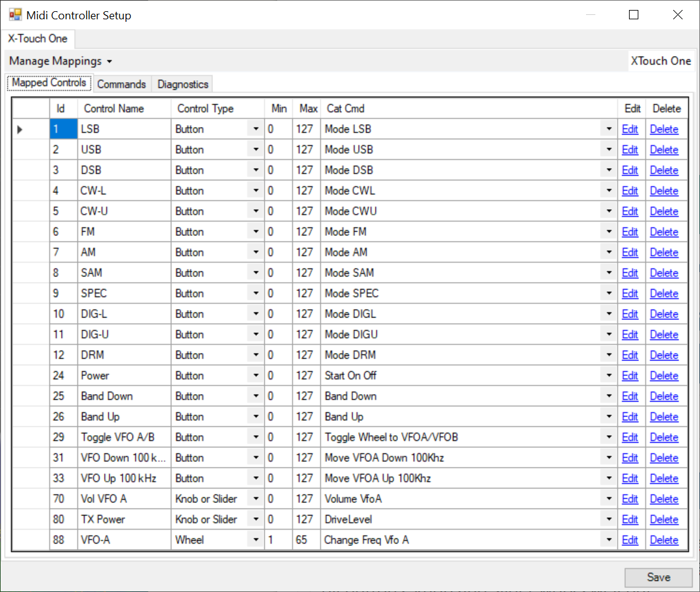Open Cat Cmd dropdown for Change Freq Vfo A

pyautogui.click(x=609, y=539)
